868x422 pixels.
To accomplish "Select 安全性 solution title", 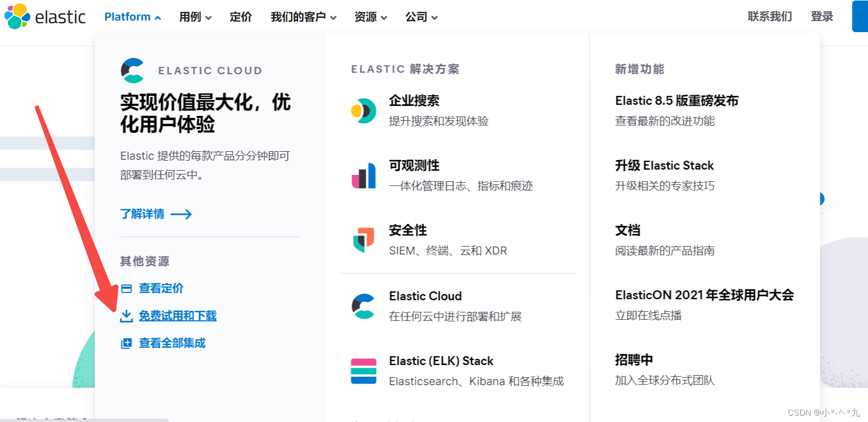I will [408, 230].
